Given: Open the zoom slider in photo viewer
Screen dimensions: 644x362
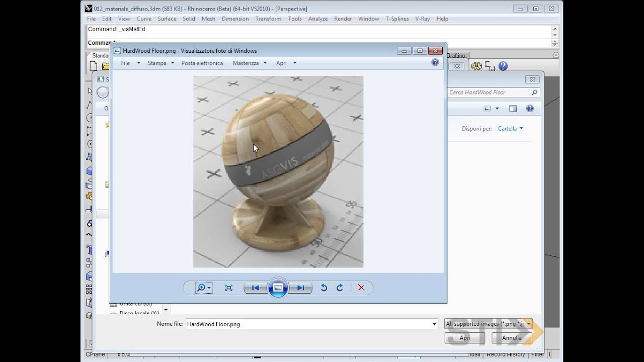Looking at the screenshot, I should (204, 288).
